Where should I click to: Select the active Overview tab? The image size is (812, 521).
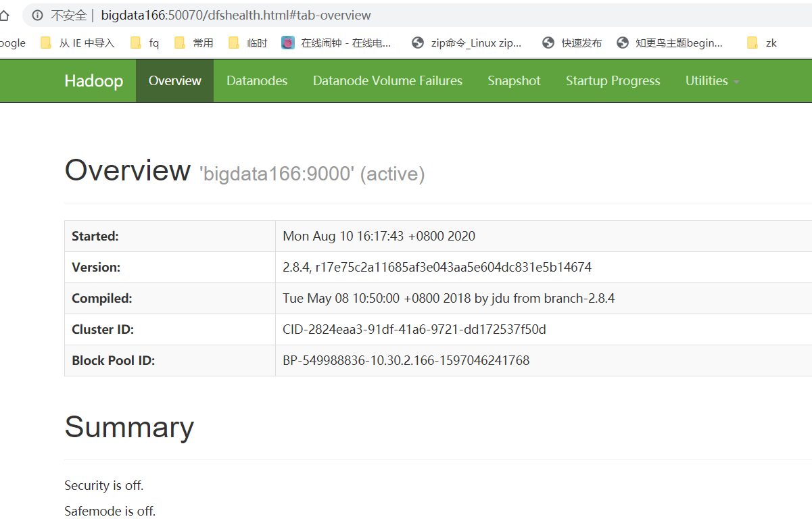pyautogui.click(x=175, y=81)
